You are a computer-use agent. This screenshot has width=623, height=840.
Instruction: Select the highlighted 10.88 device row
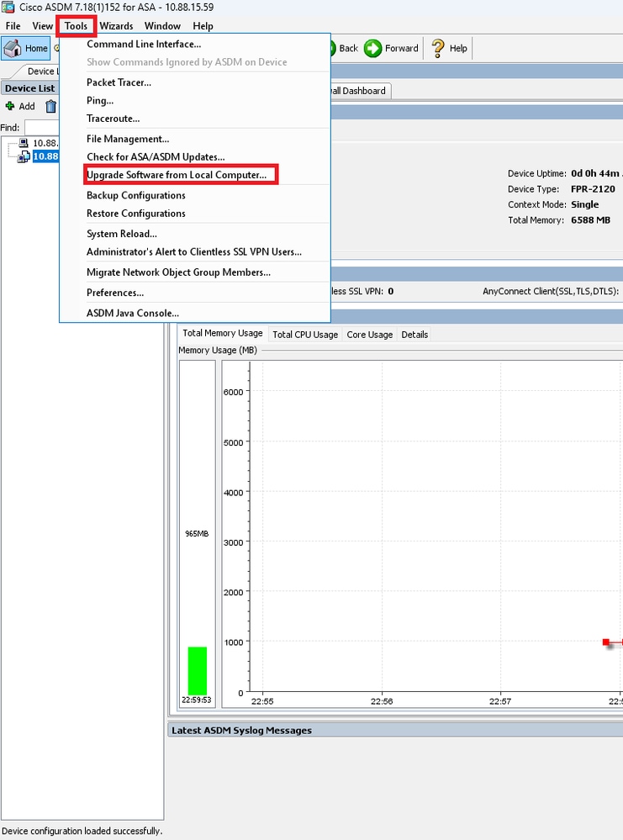pos(45,156)
